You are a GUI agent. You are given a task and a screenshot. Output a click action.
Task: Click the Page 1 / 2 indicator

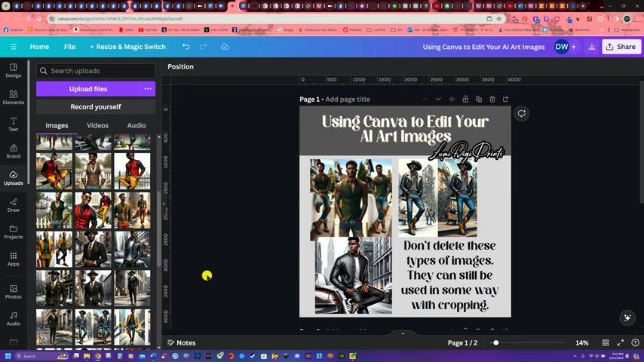462,342
